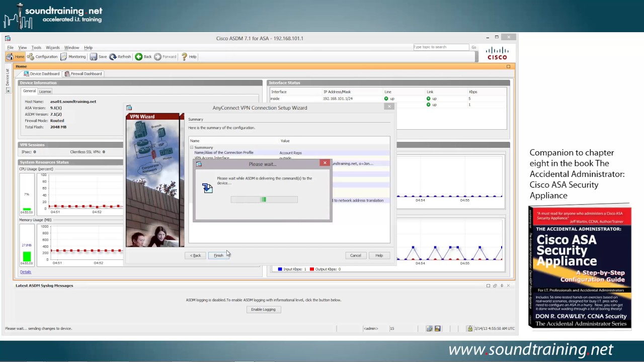The width and height of the screenshot is (644, 362).
Task: Open Help from the yellow question mark
Action: click(189, 57)
